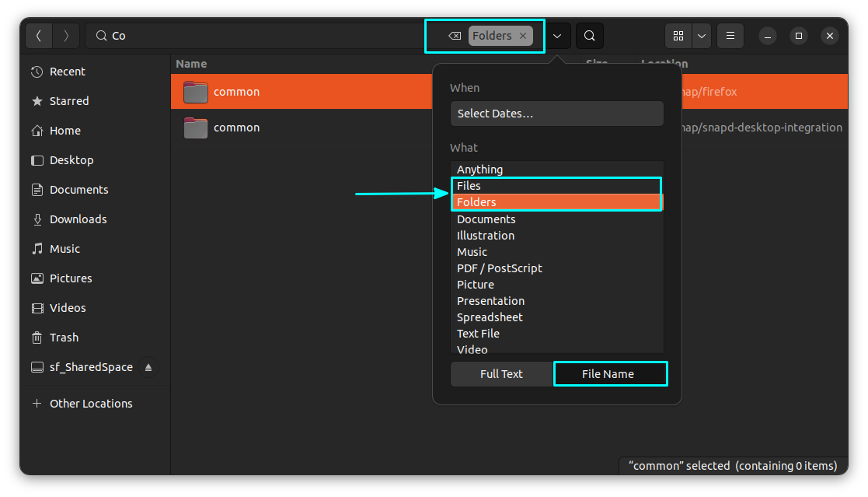Click the search magnifier icon
Screen dimensions: 868x497
tap(589, 35)
